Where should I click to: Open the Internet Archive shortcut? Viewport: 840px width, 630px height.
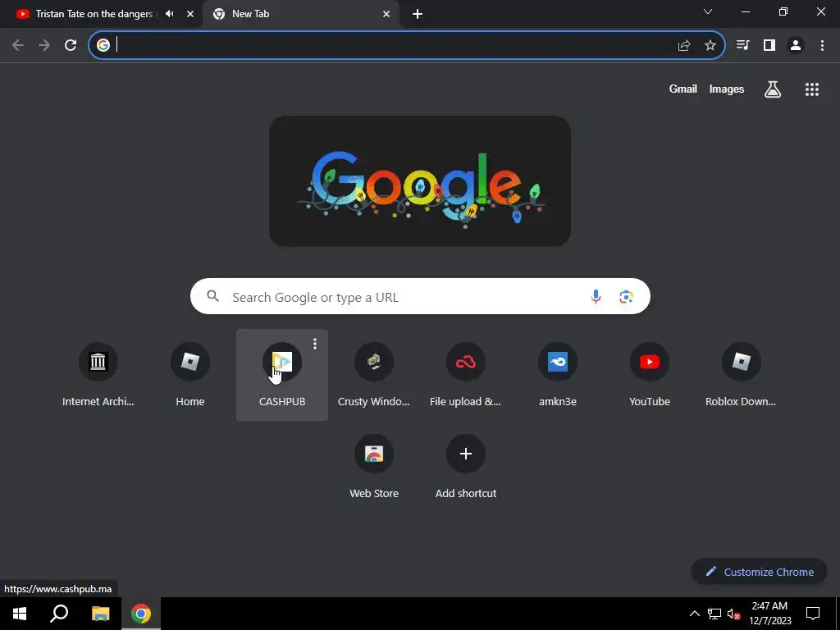point(98,374)
